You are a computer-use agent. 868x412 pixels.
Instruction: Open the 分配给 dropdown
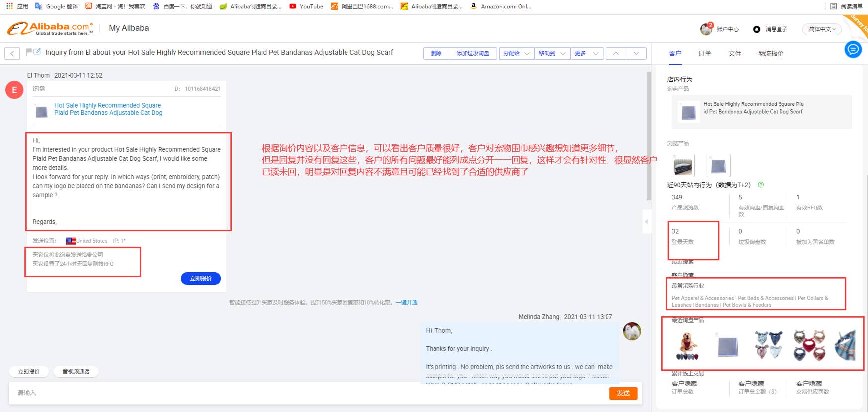[517, 53]
